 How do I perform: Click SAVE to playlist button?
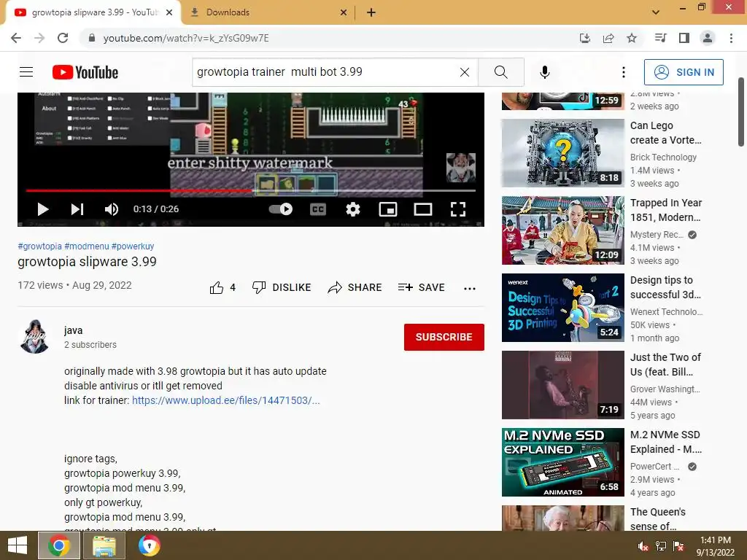tap(422, 287)
